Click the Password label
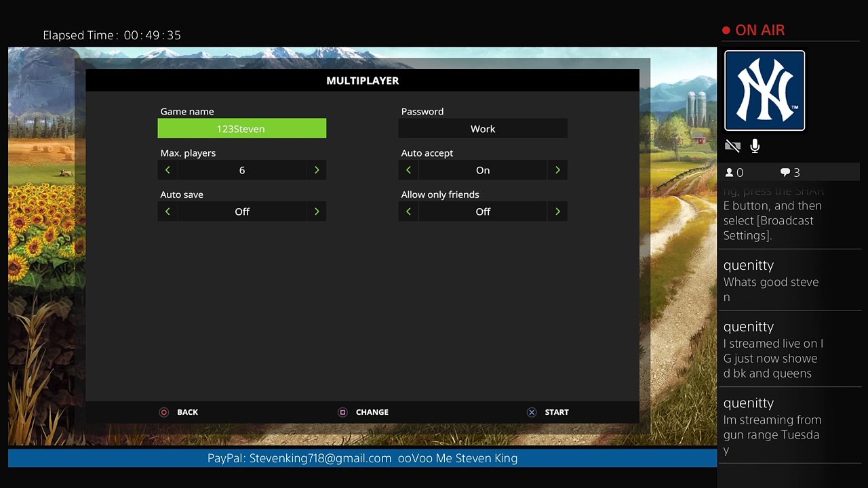 point(422,111)
